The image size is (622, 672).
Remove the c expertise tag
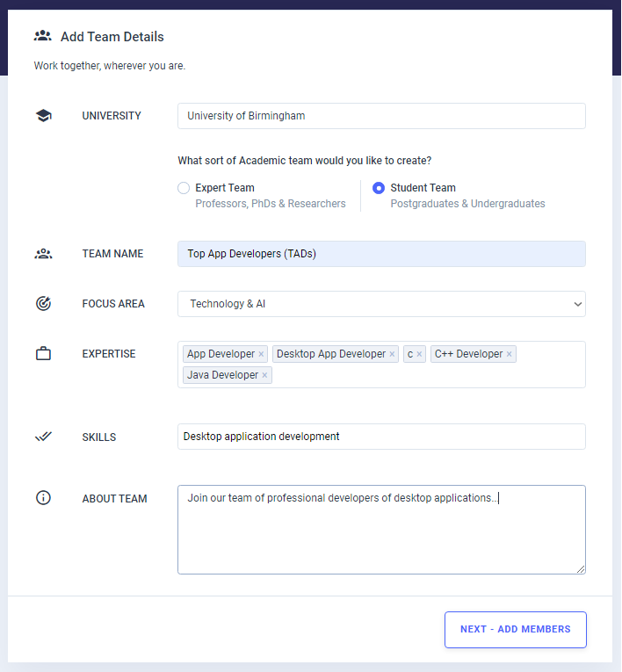click(419, 354)
